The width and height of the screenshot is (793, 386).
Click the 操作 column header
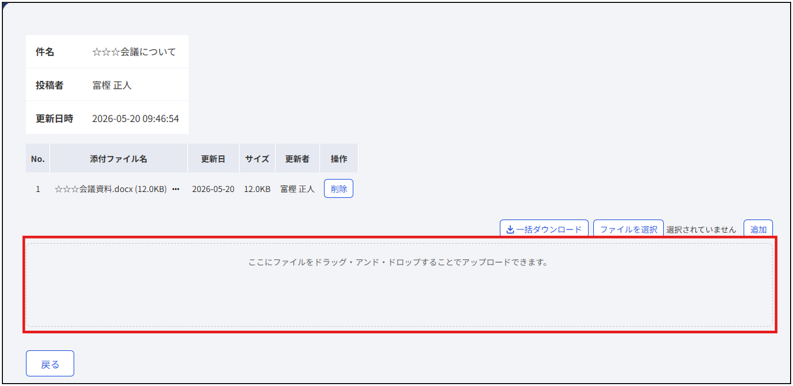(339, 158)
